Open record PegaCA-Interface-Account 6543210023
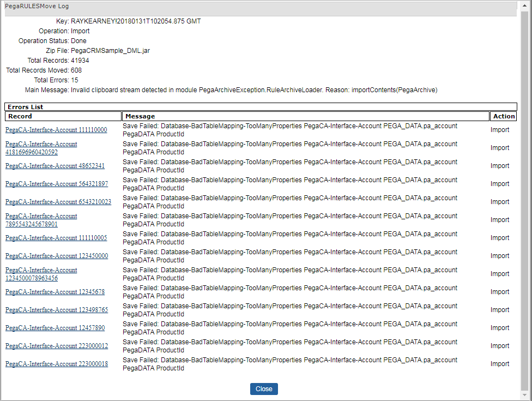Image resolution: width=532 pixels, height=401 pixels. [x=58, y=202]
